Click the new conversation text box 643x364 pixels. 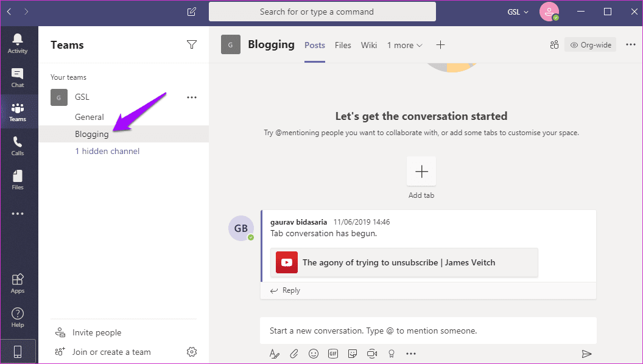click(x=428, y=331)
